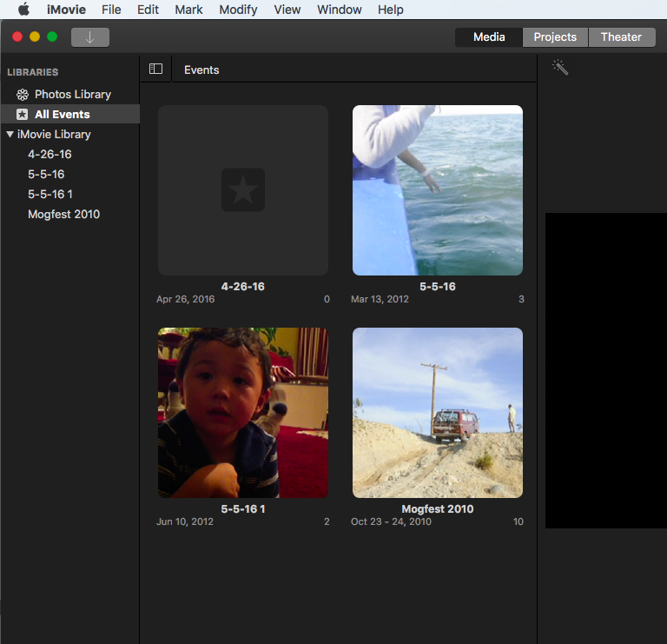The width and height of the screenshot is (667, 644).
Task: Click the 5-5-16 water scene thumbnail
Action: (x=438, y=190)
